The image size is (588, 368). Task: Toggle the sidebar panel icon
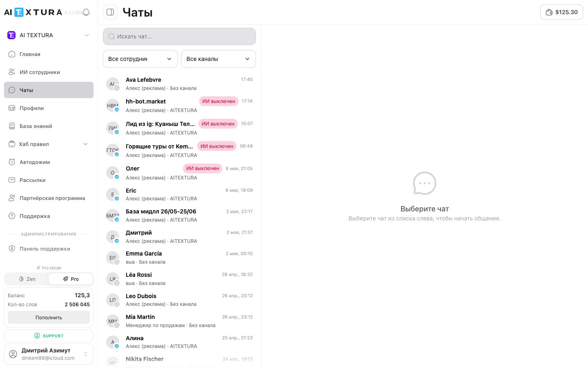(x=110, y=12)
